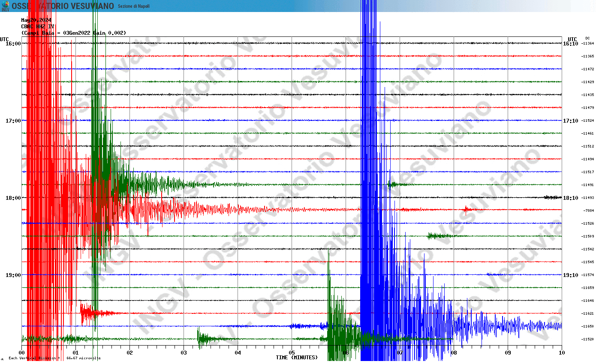Click the DC value -11517
Viewport: 596px width, 364px height.
(x=587, y=172)
